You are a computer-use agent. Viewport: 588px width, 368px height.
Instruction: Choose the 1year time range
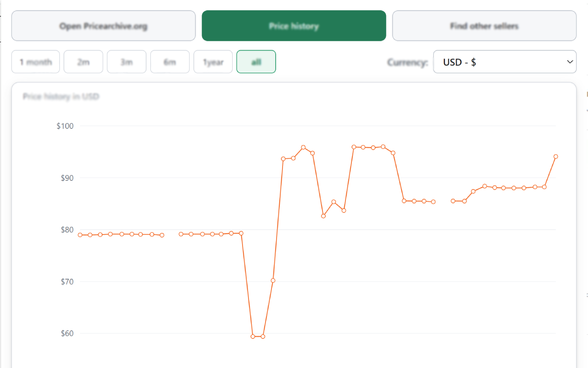click(x=213, y=62)
